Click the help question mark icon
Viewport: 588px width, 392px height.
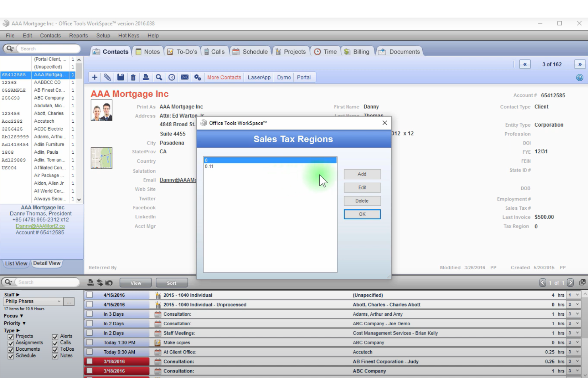580,78
